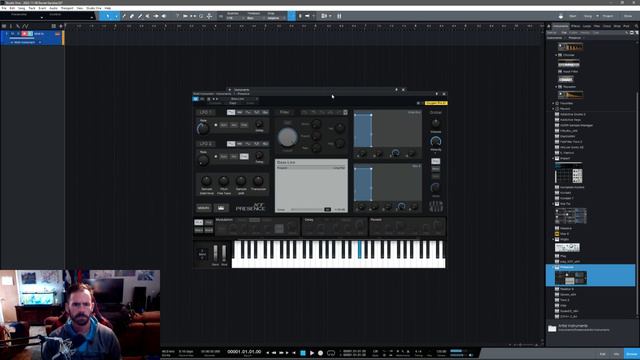This screenshot has width=640, height=360.
Task: Expand the Favorites folder in browser
Action: click(553, 103)
